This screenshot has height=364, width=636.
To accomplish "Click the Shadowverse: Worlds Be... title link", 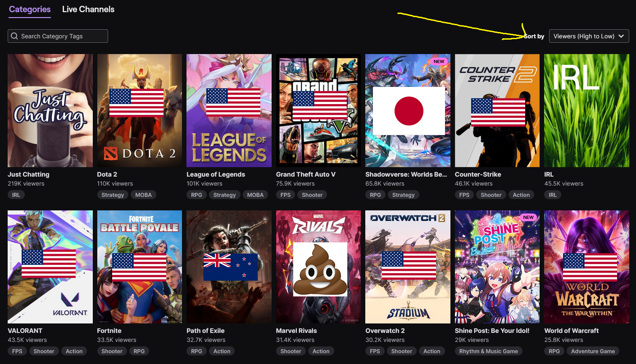I will (406, 174).
